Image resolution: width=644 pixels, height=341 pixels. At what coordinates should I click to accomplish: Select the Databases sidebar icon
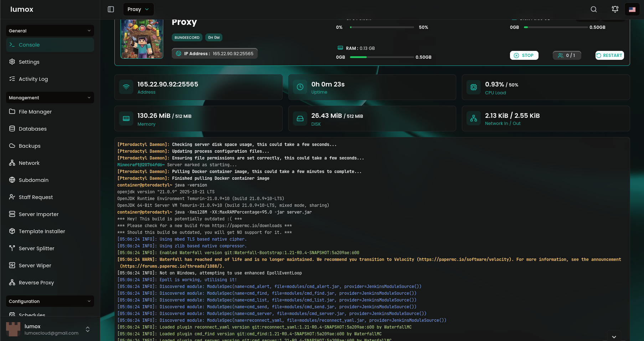click(x=13, y=129)
